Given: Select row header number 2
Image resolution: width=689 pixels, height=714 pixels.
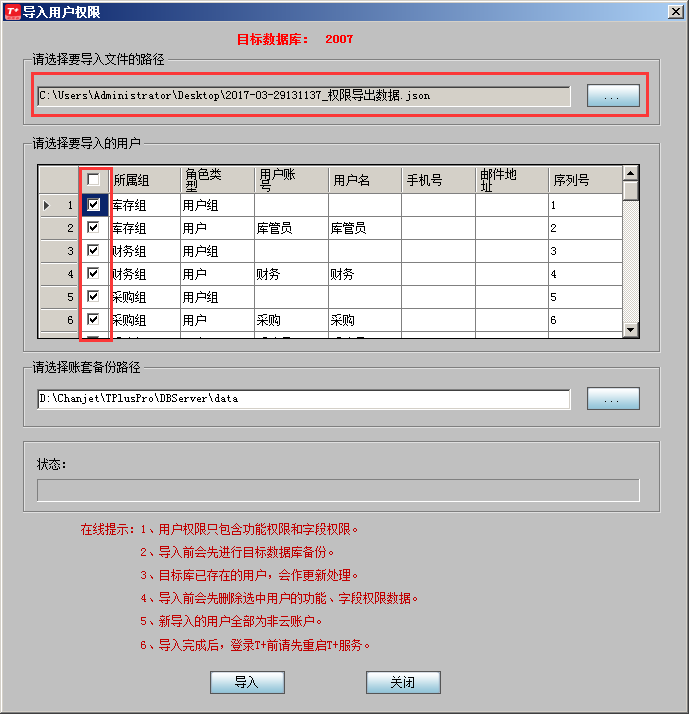Looking at the screenshot, I should tap(59, 228).
